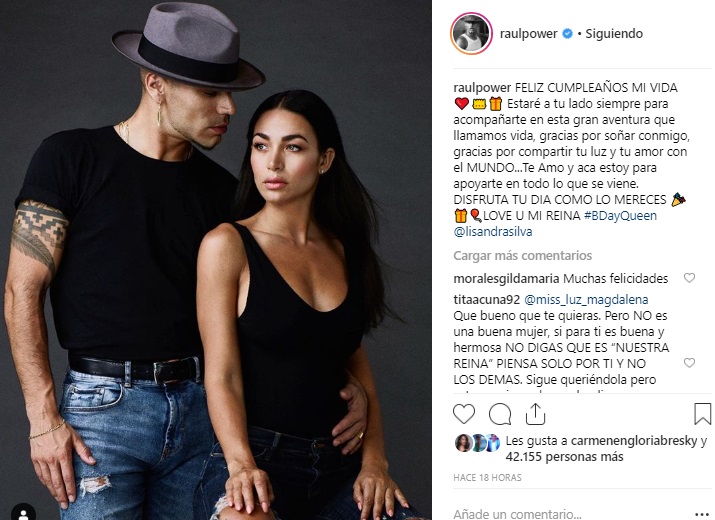Expand Cargar más comentarios
Screen dimensions: 715x520
coord(523,255)
